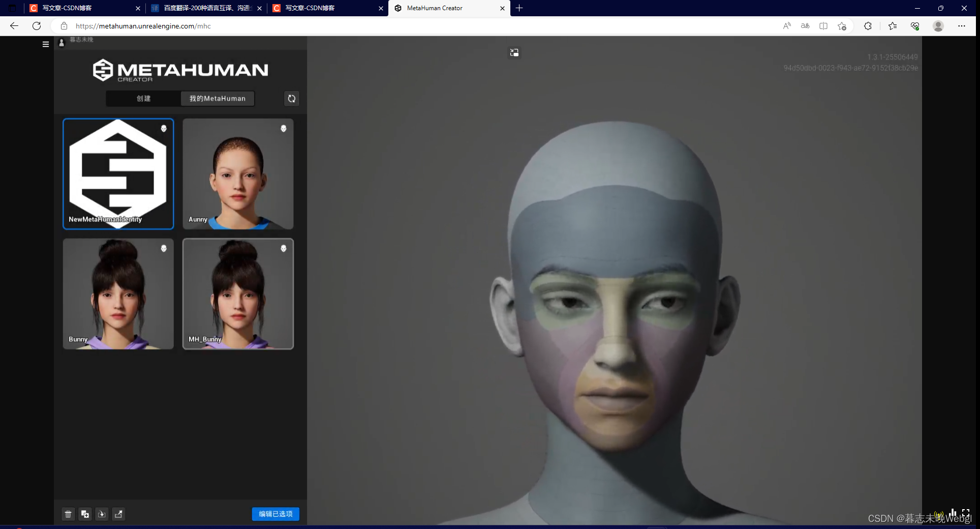
Task: Select the MH_Bunny character thumbnail
Action: tap(238, 294)
